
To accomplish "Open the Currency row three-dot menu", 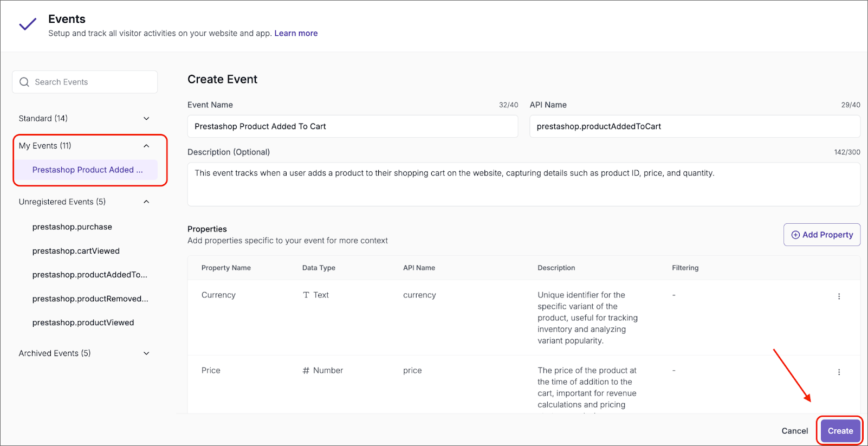I will tap(839, 296).
